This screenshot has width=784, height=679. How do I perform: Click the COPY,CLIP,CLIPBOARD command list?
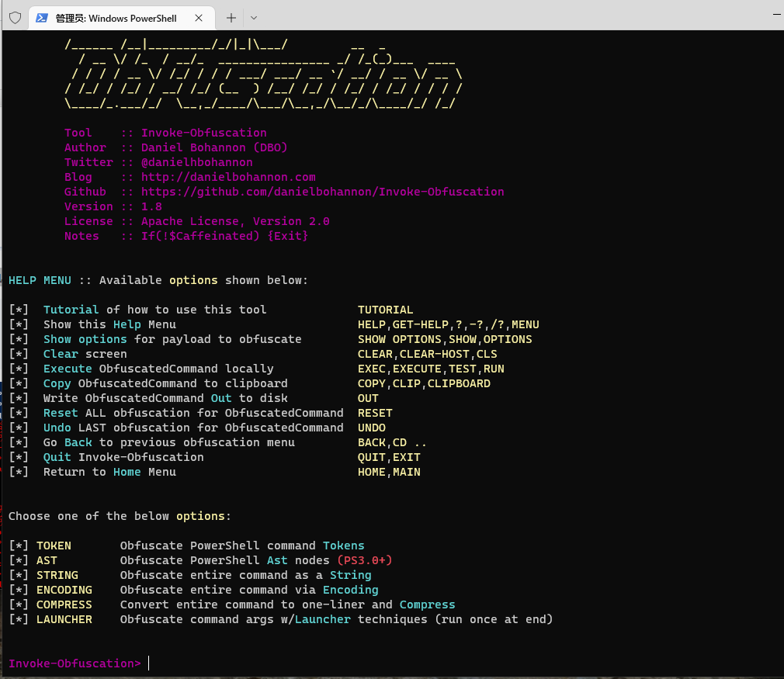point(424,383)
